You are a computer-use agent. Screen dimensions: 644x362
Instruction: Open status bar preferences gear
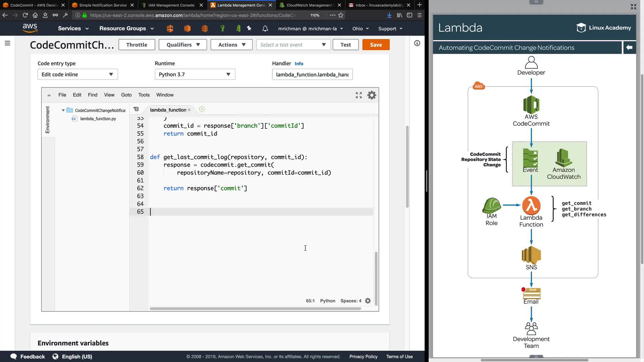pos(368,301)
